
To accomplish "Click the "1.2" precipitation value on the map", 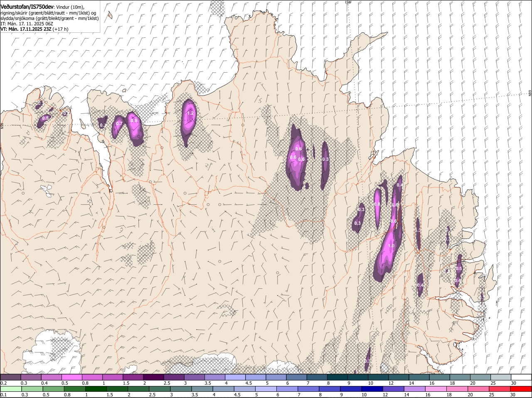I will point(191,113).
